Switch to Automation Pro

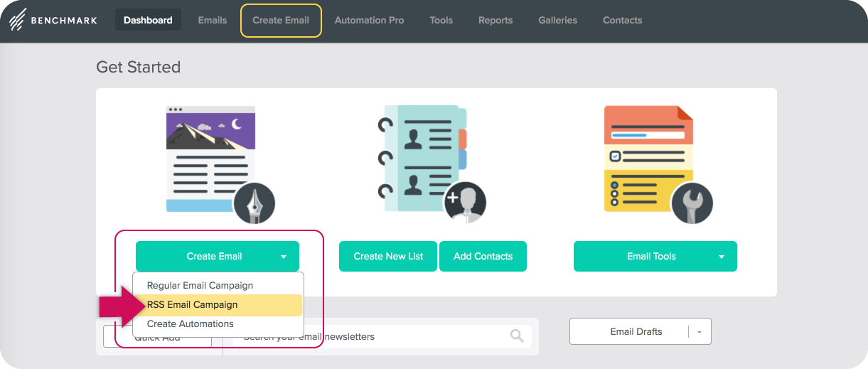369,20
